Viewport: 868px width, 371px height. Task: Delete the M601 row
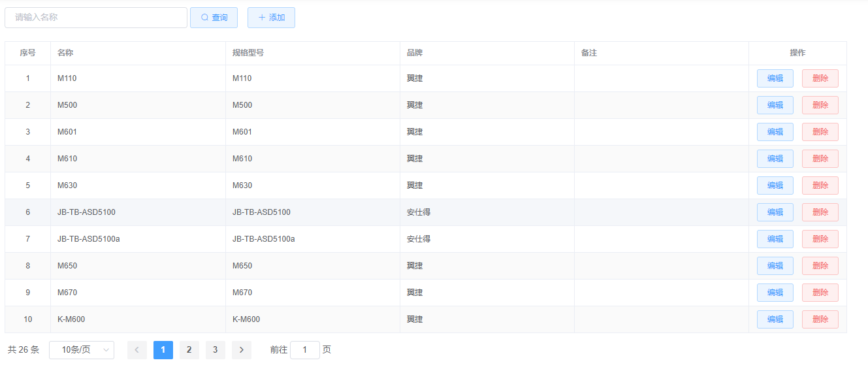click(820, 132)
